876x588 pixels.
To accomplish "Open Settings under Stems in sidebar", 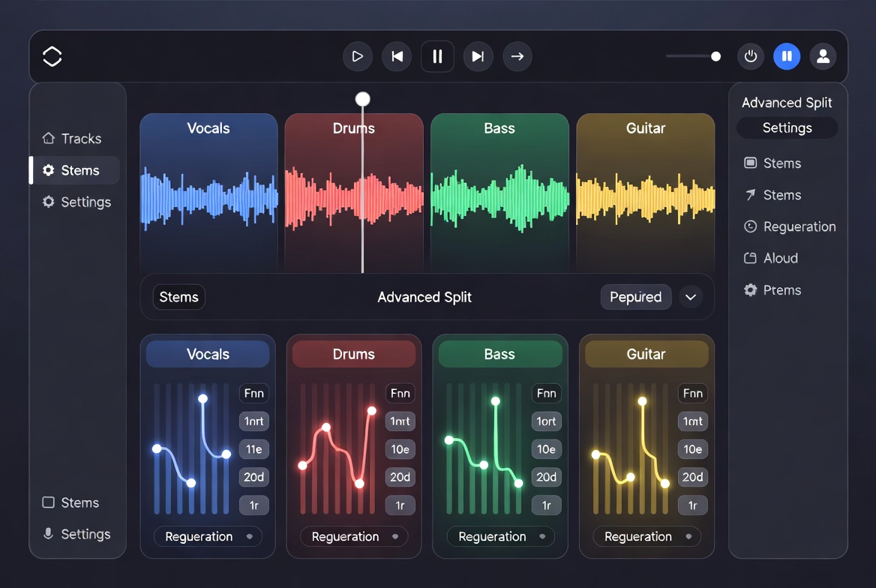I will [76, 202].
